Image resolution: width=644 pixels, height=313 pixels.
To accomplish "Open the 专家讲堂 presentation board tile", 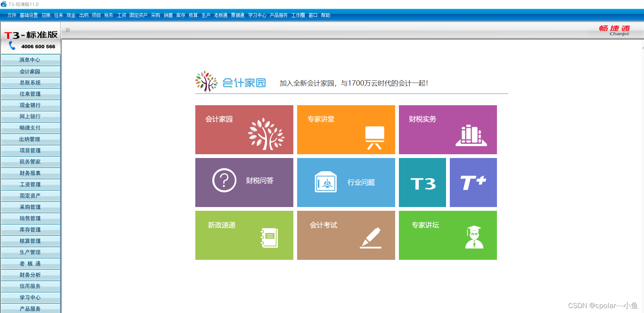I will [346, 130].
